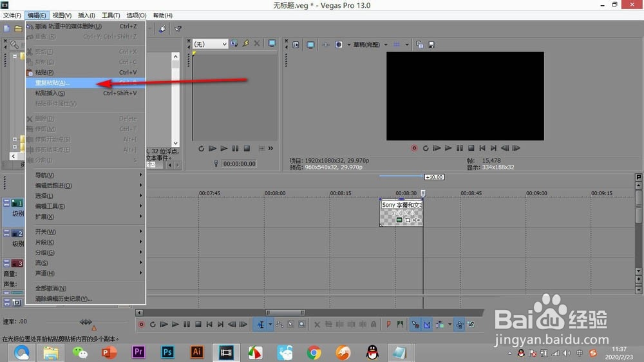Click the lightning bolt icon in trimmer toolbar
This screenshot has width=644, height=362.
tap(245, 43)
